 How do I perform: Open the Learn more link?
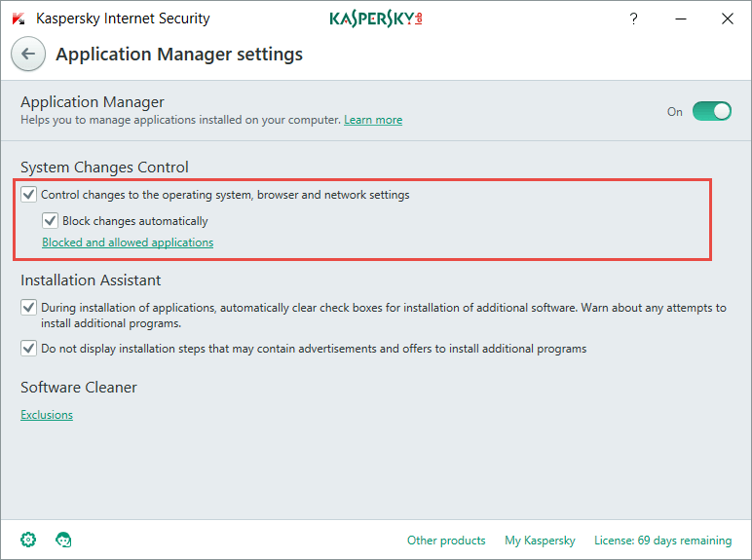tap(373, 120)
